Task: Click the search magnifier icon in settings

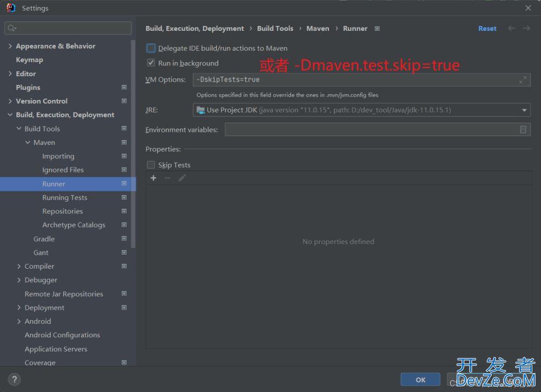Action: pyautogui.click(x=11, y=28)
